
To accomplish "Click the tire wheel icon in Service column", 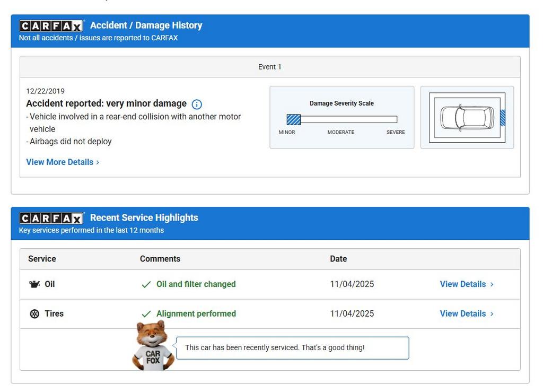I will click(x=34, y=314).
